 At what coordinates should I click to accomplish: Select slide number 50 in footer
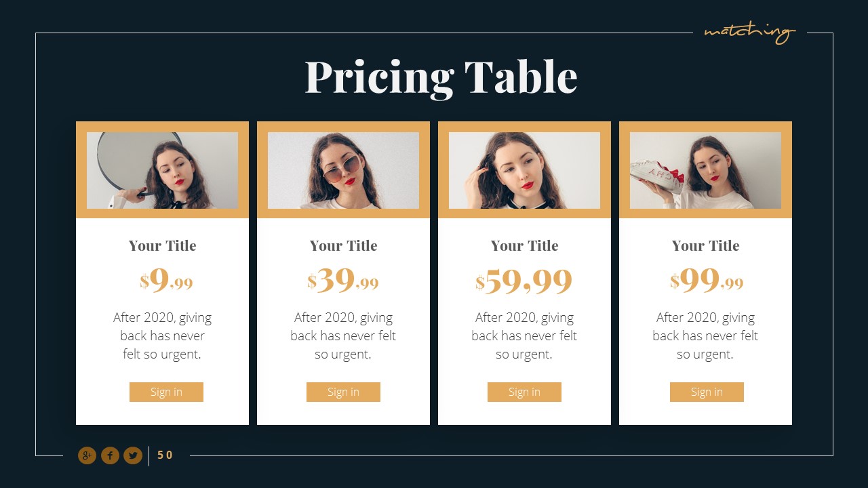pyautogui.click(x=165, y=455)
